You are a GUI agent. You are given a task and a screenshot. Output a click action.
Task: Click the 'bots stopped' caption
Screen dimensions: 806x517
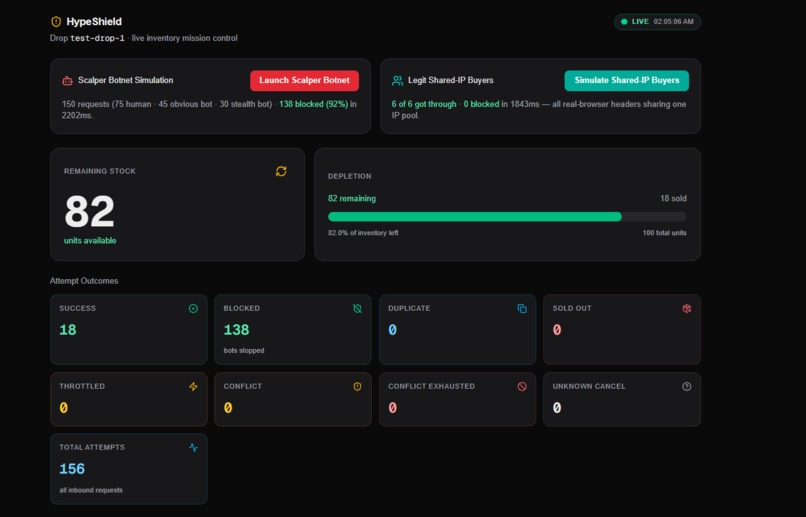pos(244,350)
